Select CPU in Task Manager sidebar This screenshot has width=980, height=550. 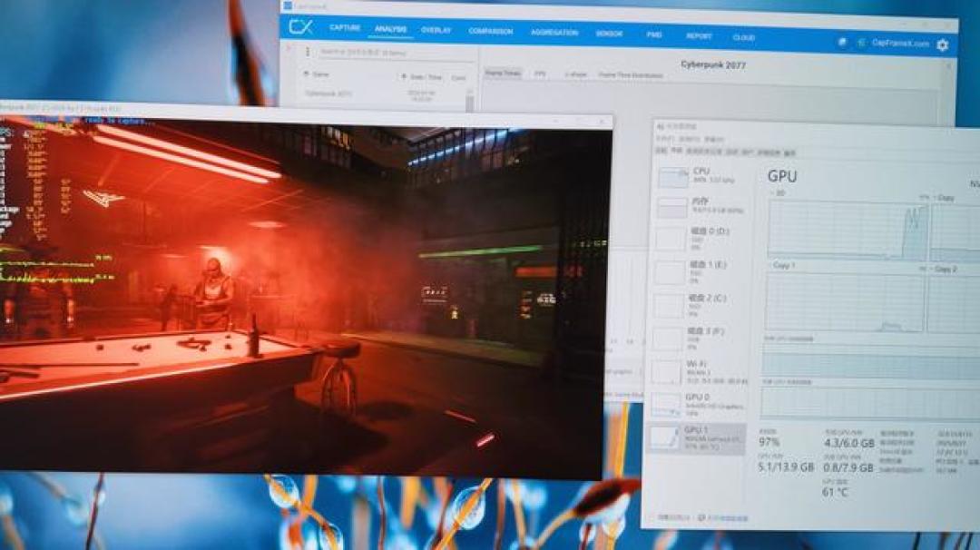coord(699,176)
